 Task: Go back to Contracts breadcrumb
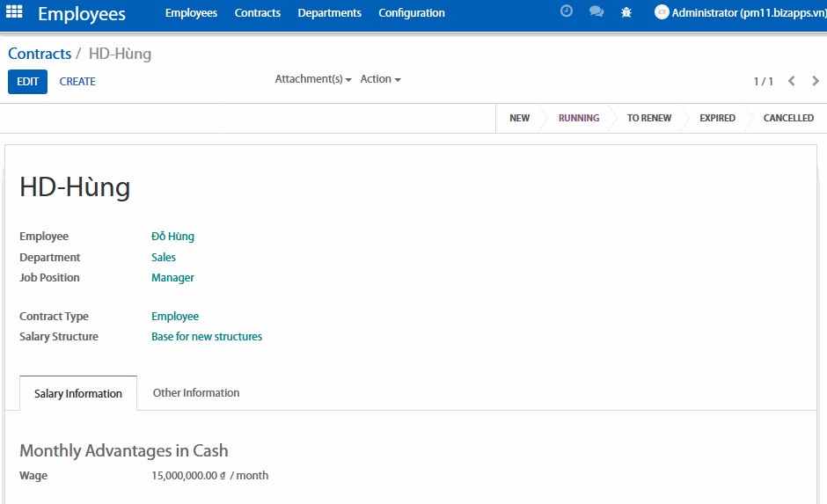[40, 54]
